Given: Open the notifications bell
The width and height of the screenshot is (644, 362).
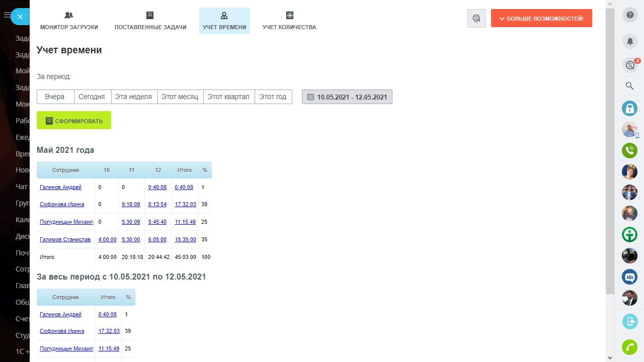Looking at the screenshot, I should click(629, 41).
